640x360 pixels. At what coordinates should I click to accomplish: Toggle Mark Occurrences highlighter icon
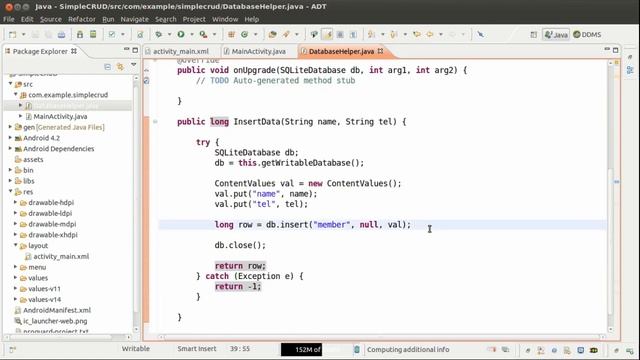tap(327, 35)
